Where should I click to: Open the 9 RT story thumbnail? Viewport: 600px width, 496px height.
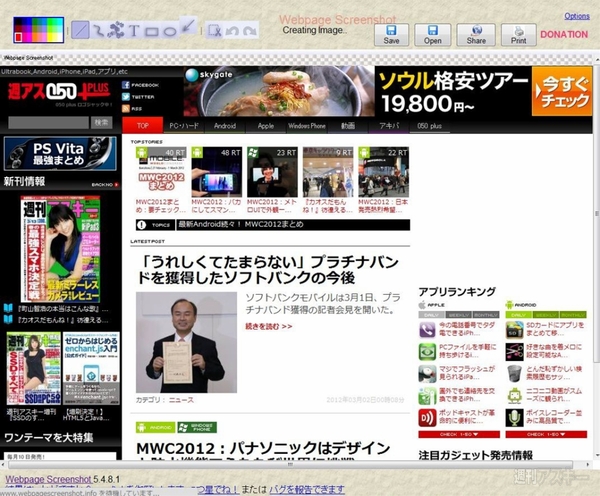tap(328, 172)
